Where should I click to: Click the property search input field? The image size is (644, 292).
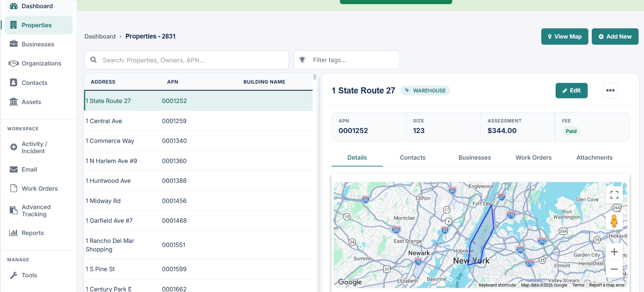pos(187,60)
